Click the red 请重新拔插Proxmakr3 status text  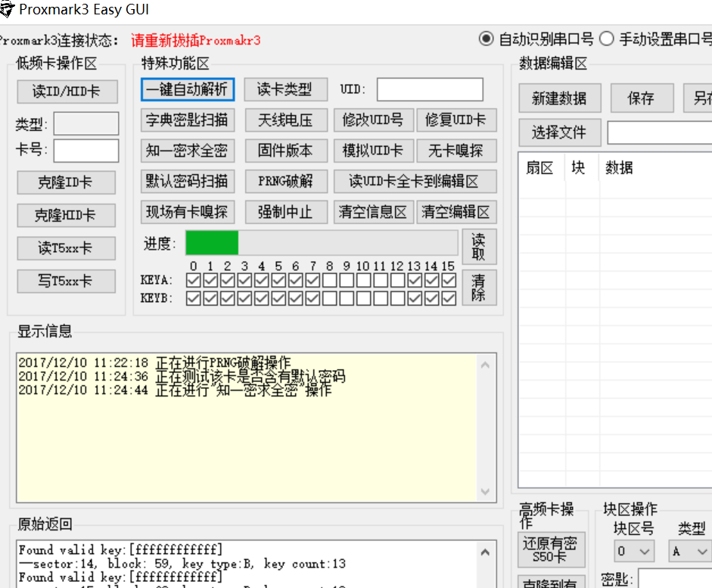click(196, 40)
